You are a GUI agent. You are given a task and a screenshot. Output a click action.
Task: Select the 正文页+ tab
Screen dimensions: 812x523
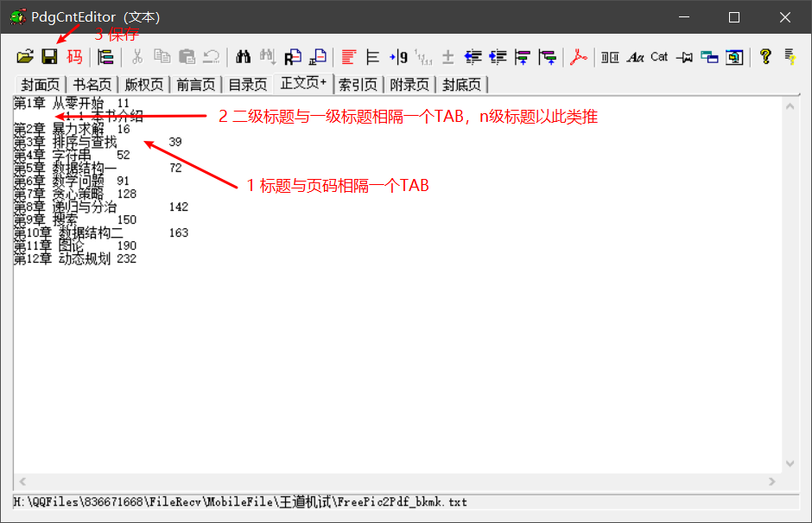coord(303,83)
